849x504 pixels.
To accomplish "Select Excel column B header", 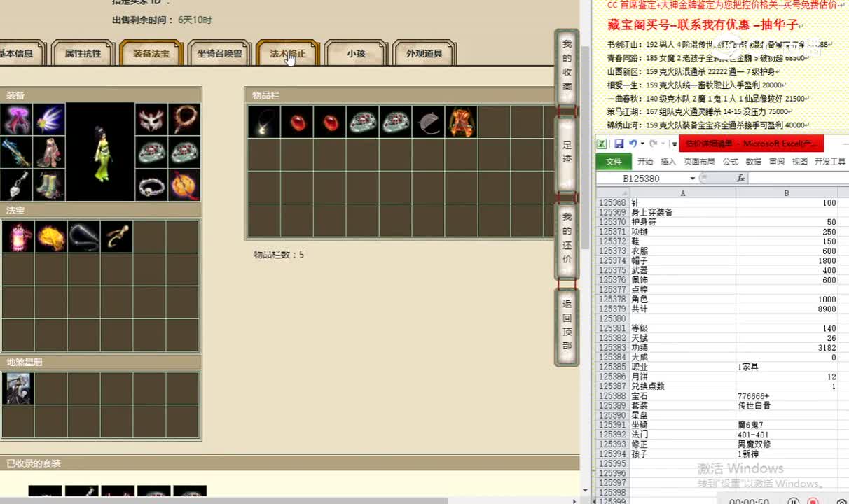I will (x=787, y=192).
